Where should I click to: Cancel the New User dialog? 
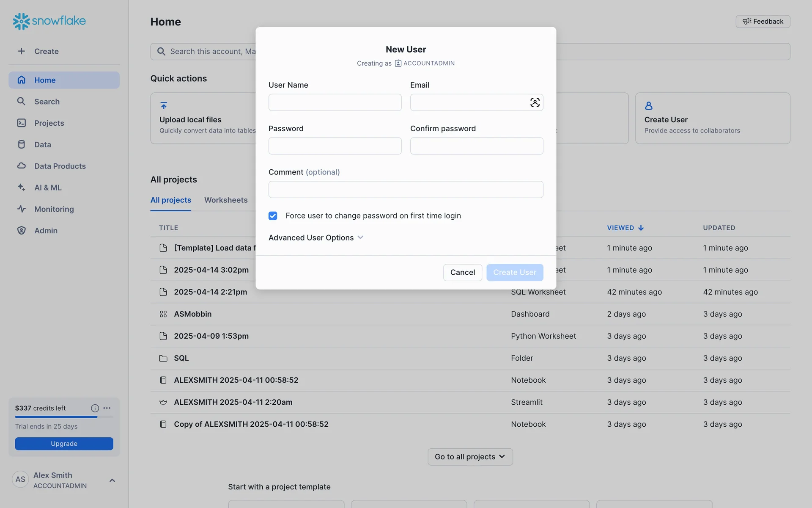[x=462, y=272]
